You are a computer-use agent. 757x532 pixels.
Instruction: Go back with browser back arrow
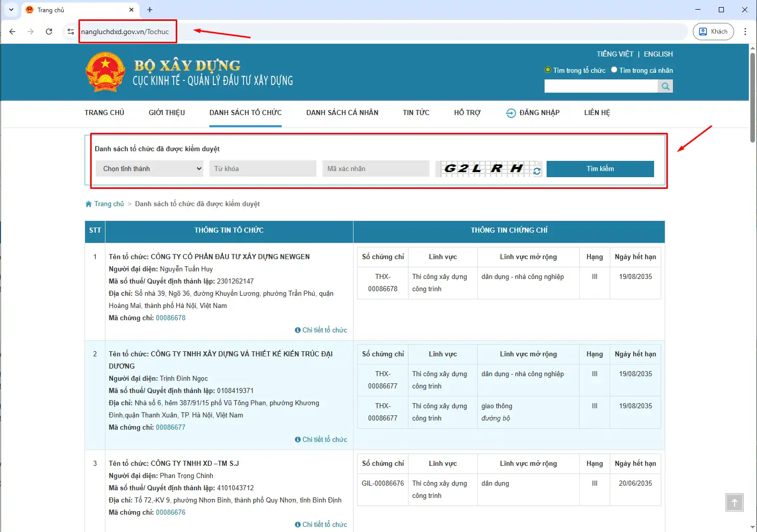tap(13, 32)
